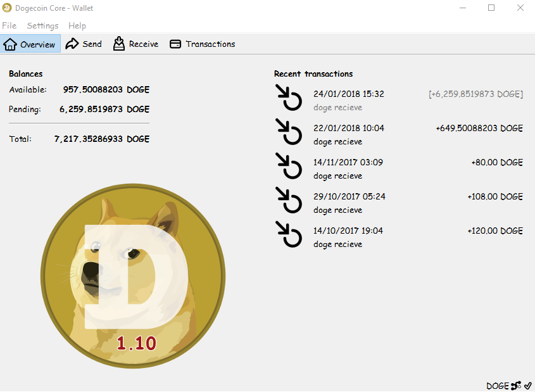This screenshot has height=392, width=535.
Task: Open the Send tab
Action: point(84,44)
